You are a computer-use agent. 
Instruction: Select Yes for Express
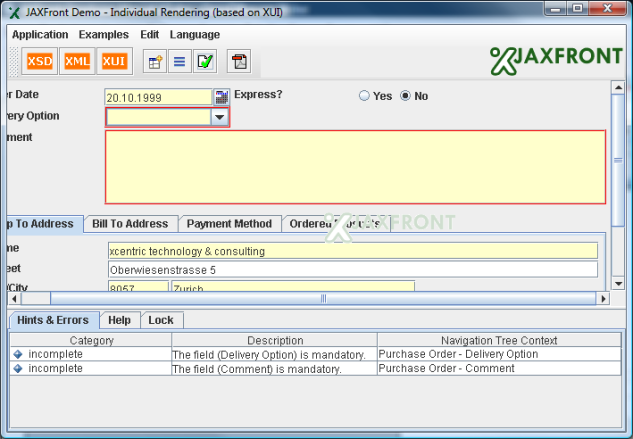pyautogui.click(x=365, y=97)
